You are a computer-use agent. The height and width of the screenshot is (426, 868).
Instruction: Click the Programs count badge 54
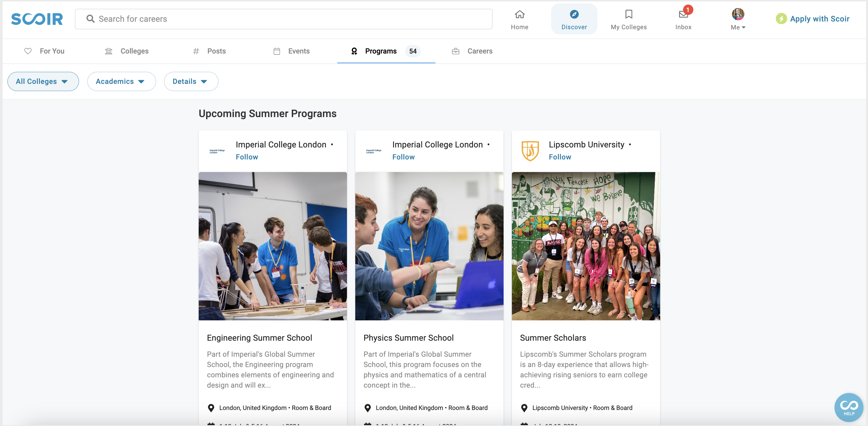[x=413, y=51]
